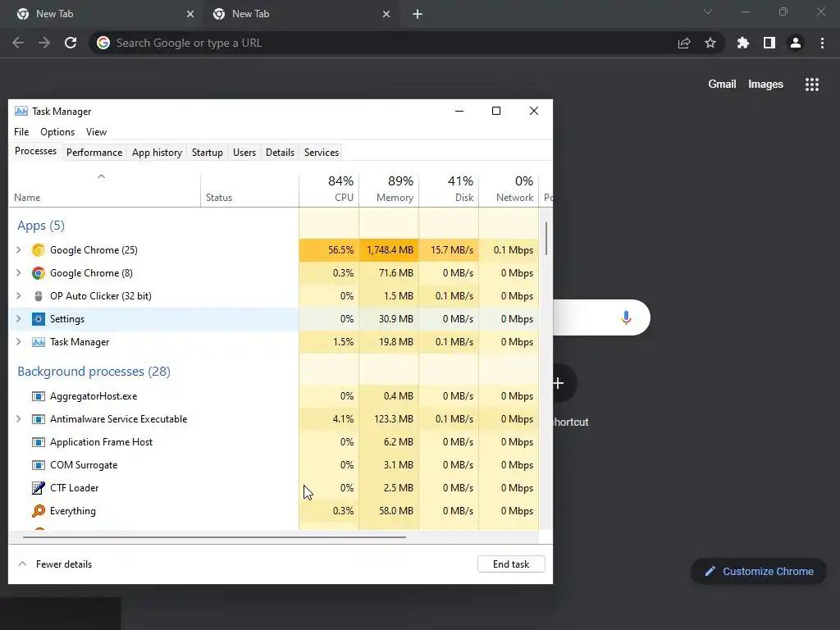The width and height of the screenshot is (840, 630).
Task: Click the Everything magnifier icon
Action: (38, 511)
